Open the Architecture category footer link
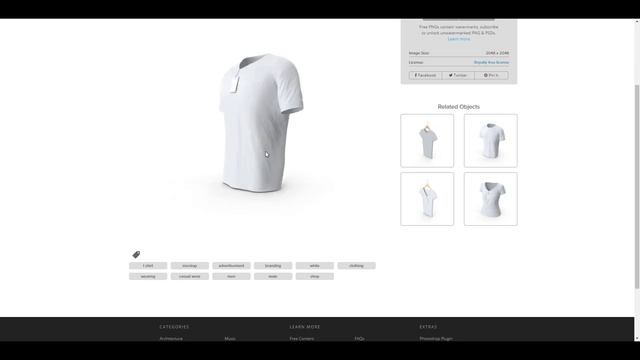 [x=171, y=339]
